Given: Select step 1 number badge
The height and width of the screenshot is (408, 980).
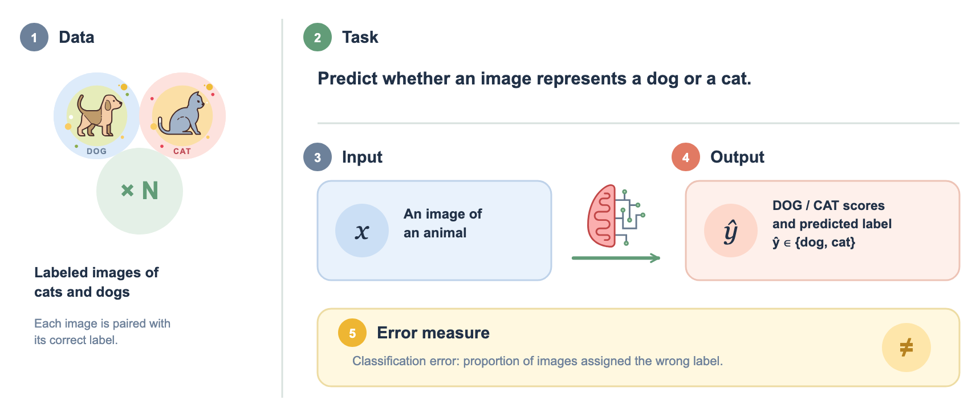Looking at the screenshot, I should tap(34, 38).
